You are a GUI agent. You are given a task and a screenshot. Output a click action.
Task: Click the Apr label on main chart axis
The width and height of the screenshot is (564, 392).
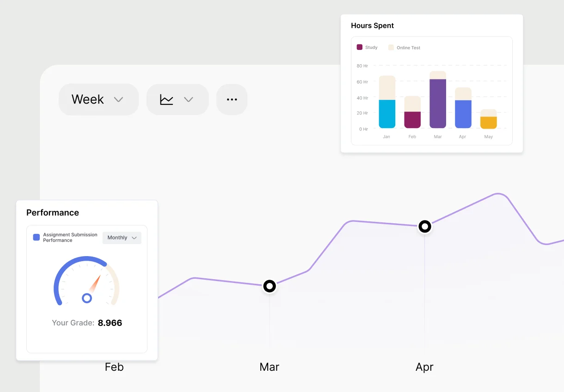tap(424, 367)
